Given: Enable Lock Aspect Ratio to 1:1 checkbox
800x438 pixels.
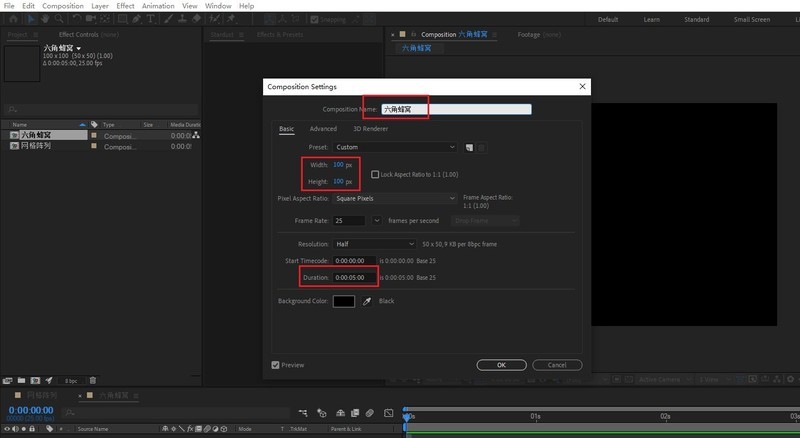Looking at the screenshot, I should (x=375, y=174).
